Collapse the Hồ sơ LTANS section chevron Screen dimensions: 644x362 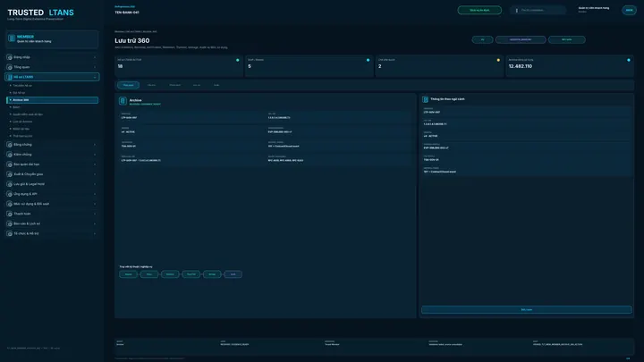pos(95,77)
